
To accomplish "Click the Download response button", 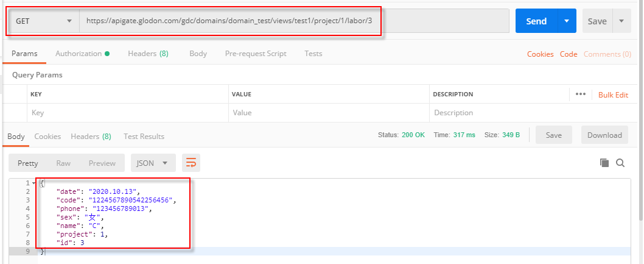I will pos(604,135).
